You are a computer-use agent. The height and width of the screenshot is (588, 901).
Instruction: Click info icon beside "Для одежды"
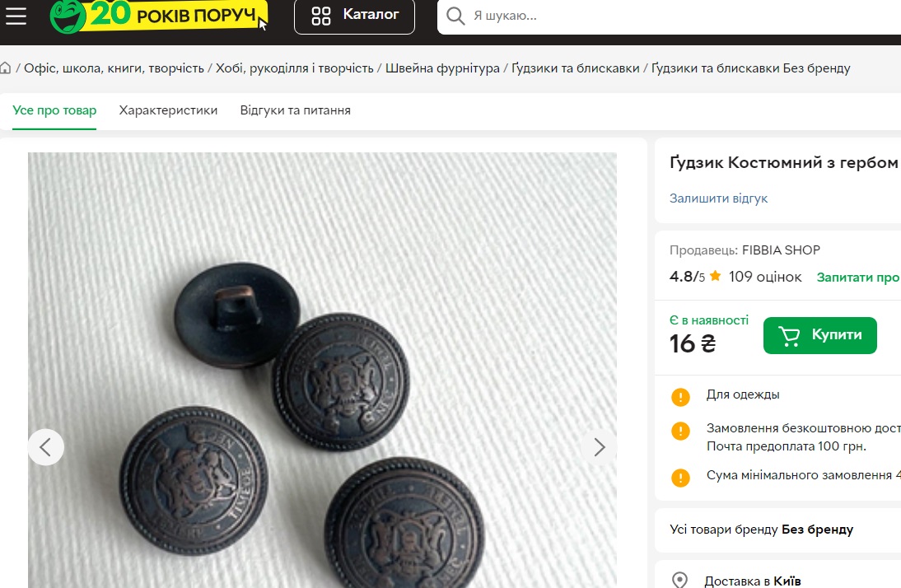(x=680, y=397)
